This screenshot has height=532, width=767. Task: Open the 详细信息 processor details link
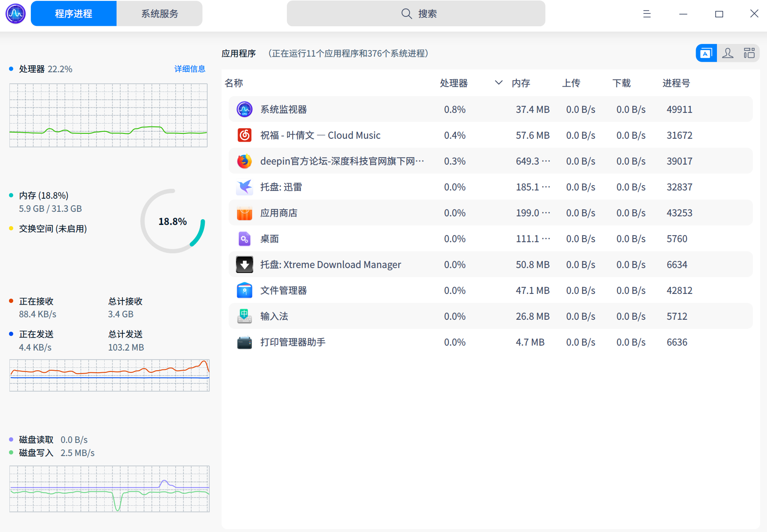point(189,69)
